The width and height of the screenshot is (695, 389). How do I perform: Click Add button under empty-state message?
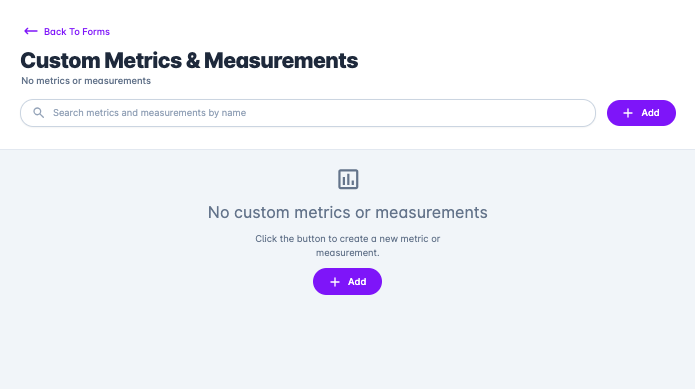[x=347, y=281]
